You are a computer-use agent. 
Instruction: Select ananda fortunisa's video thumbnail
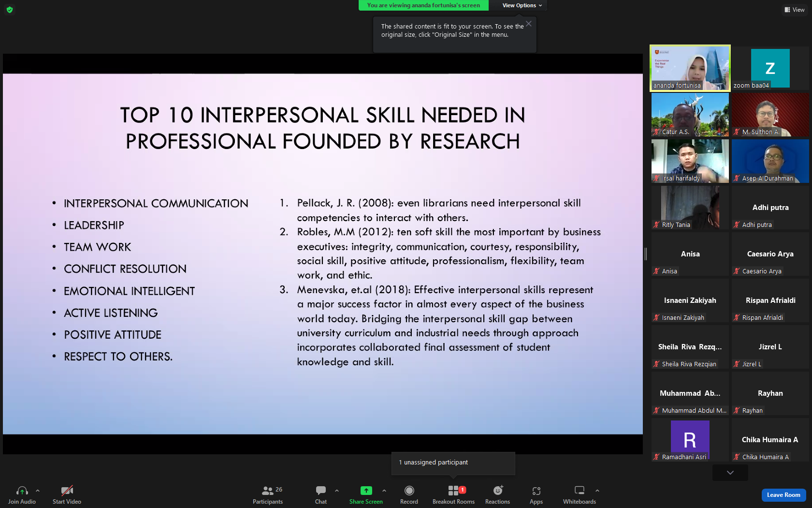pyautogui.click(x=690, y=68)
